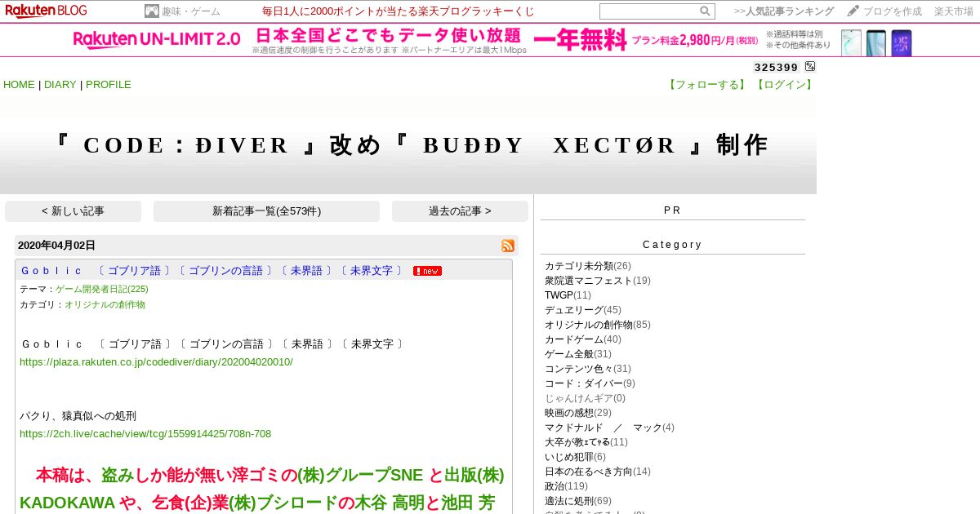
Task: Click 【ログイン】 to sign in
Action: coord(784,85)
